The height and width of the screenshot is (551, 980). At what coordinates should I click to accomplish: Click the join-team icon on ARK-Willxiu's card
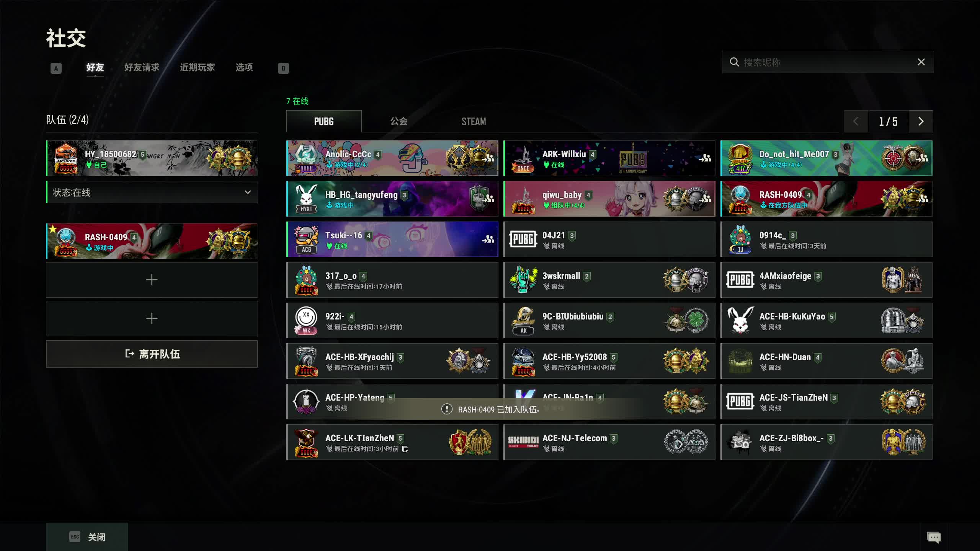click(x=705, y=158)
